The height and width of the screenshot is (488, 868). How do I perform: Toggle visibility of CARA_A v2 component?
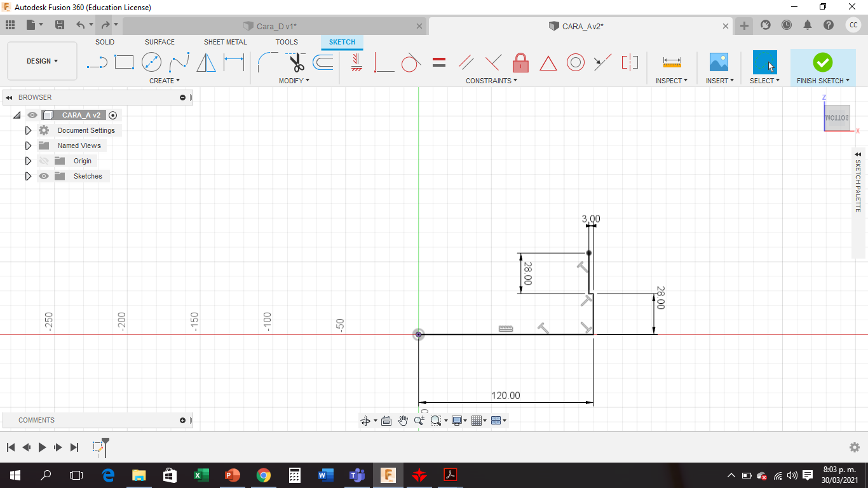point(32,115)
